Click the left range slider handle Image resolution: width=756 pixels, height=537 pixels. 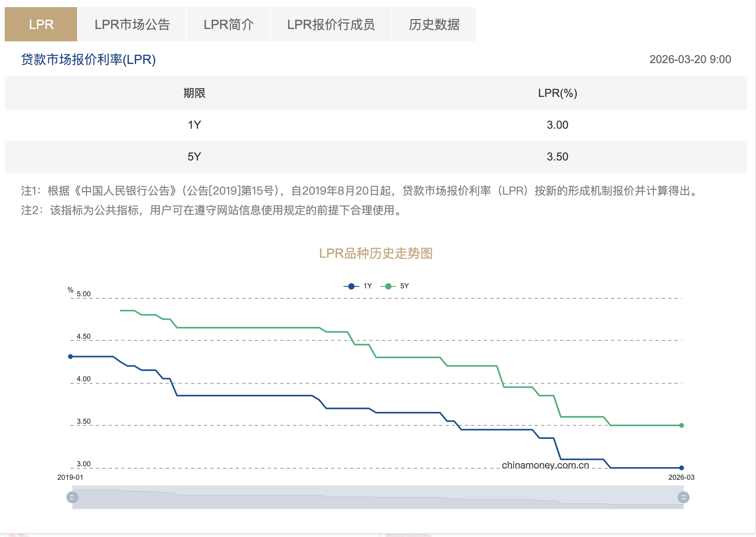point(73,496)
